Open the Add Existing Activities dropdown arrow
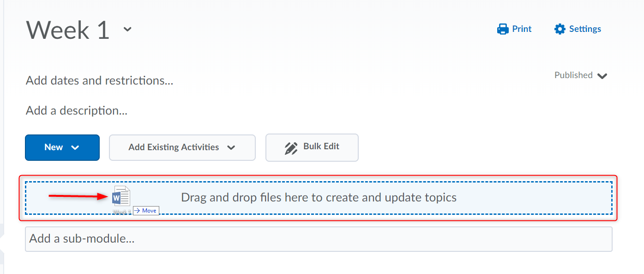The height and width of the screenshot is (274, 644). coord(231,148)
